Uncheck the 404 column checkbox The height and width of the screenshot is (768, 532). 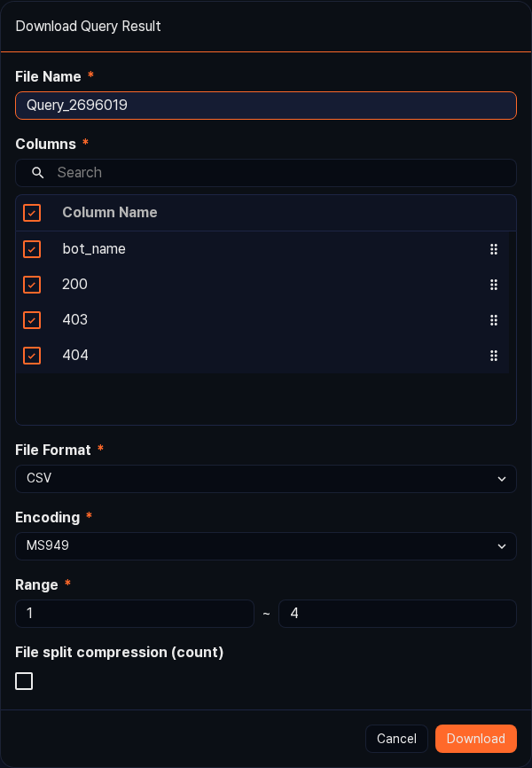click(x=32, y=356)
